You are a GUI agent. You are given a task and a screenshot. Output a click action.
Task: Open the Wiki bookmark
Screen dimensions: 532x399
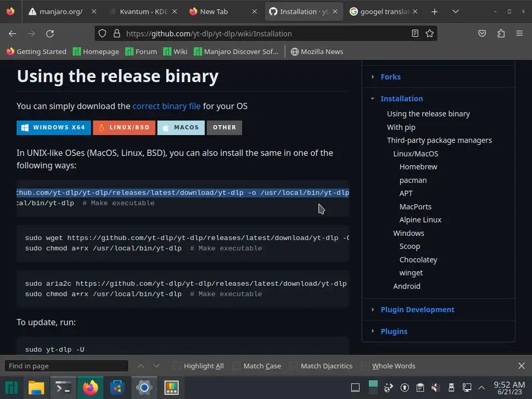175,51
